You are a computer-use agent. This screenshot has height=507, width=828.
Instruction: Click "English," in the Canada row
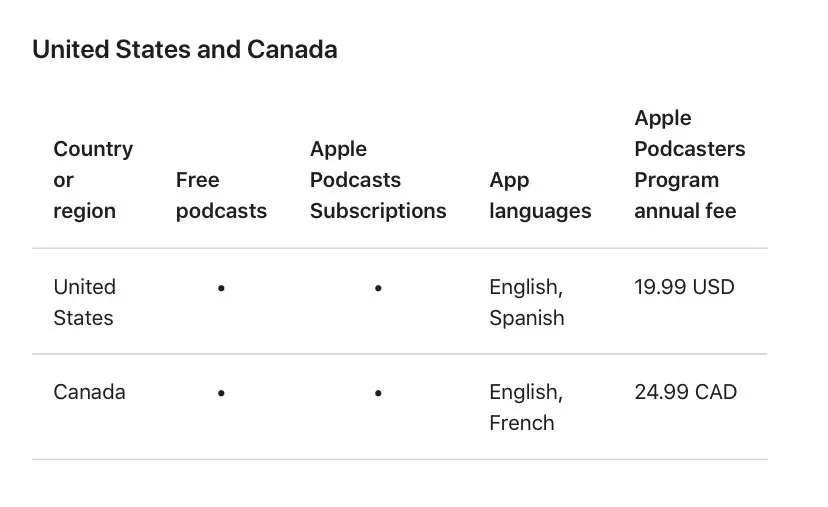(x=526, y=392)
